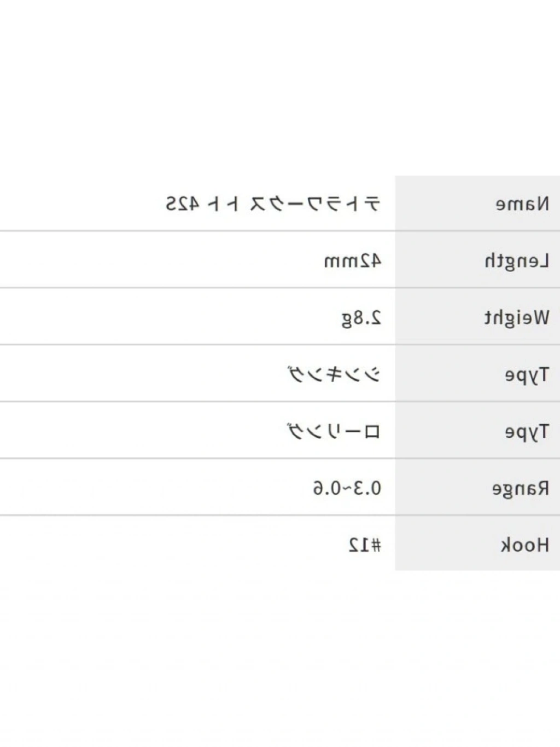Select the 42mm length value
Viewport: 560px width, 747px height.
point(353,261)
